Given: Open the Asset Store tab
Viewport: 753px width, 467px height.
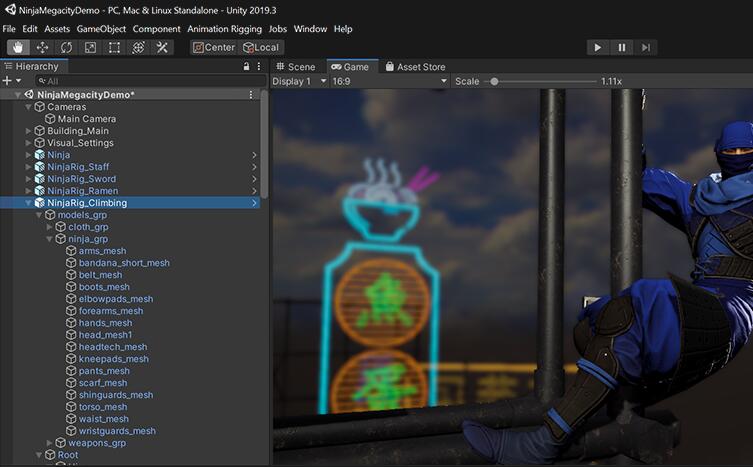Looking at the screenshot, I should click(416, 67).
